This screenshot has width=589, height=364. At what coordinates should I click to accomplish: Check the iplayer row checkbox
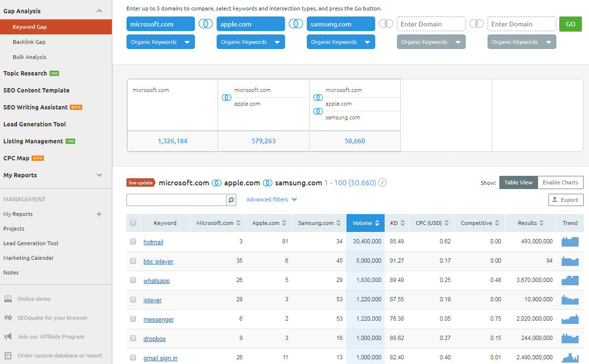click(133, 299)
